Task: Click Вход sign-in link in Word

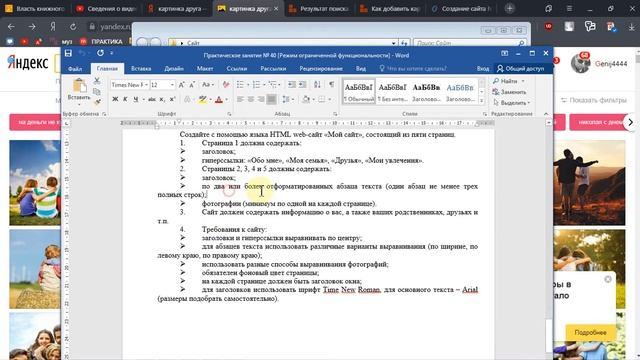Action: (x=483, y=69)
